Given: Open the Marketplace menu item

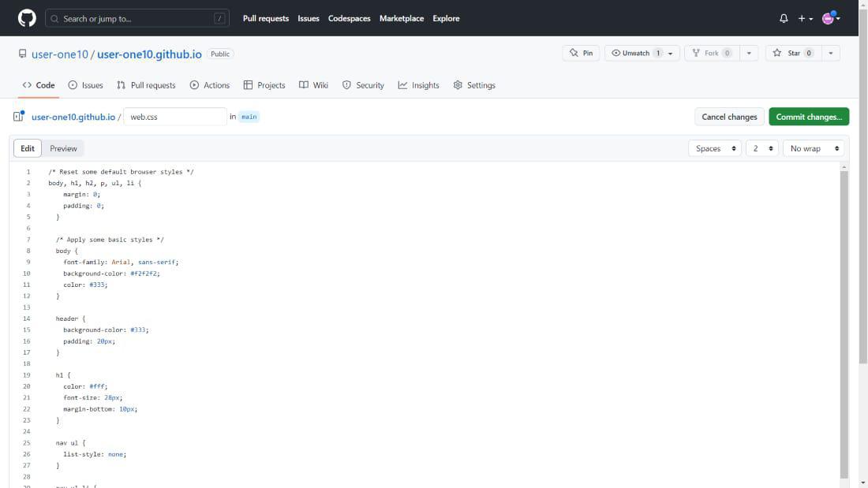Looking at the screenshot, I should [402, 17].
